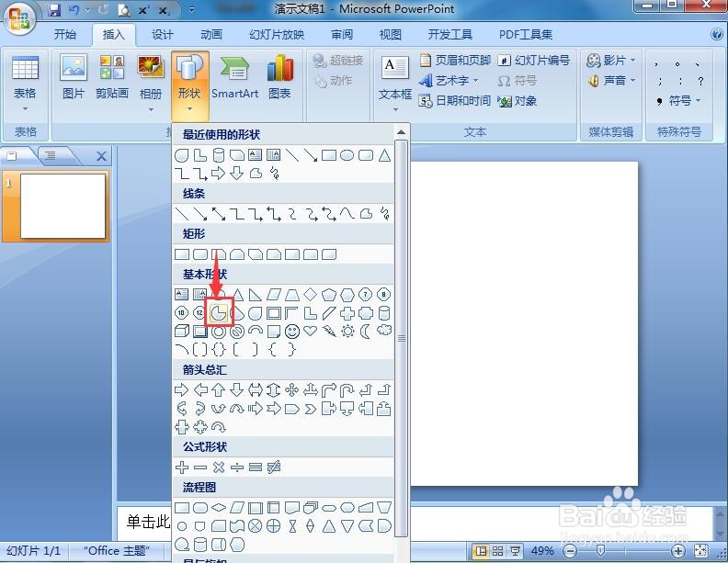Screen dimensions: 728x563
Task: Click the 49% zoom level
Action: tap(542, 551)
